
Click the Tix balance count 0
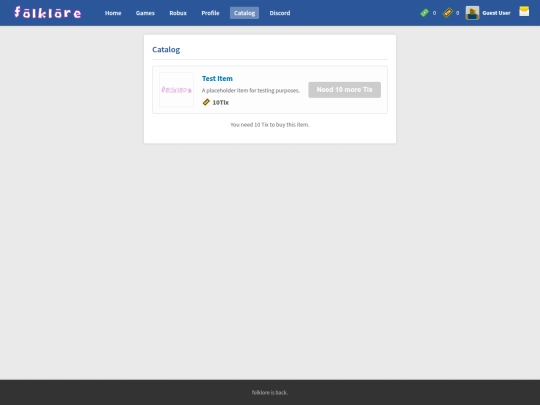(x=457, y=13)
